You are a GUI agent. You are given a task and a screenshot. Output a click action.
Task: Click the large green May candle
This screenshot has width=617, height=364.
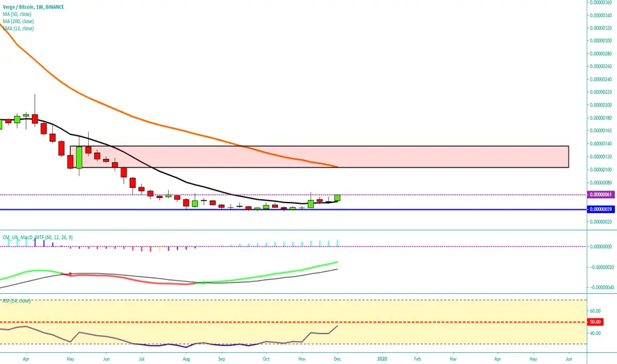[79, 158]
